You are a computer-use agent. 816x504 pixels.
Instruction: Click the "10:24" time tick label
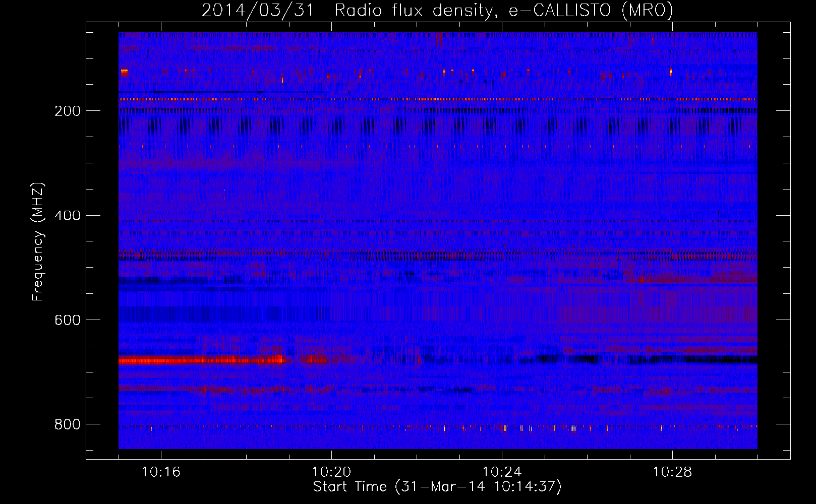pos(502,472)
